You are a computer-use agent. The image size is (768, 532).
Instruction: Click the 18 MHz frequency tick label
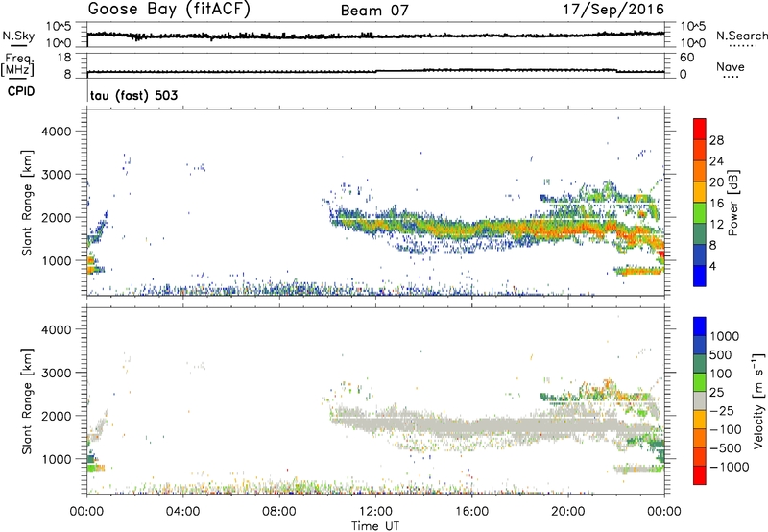pyautogui.click(x=64, y=58)
